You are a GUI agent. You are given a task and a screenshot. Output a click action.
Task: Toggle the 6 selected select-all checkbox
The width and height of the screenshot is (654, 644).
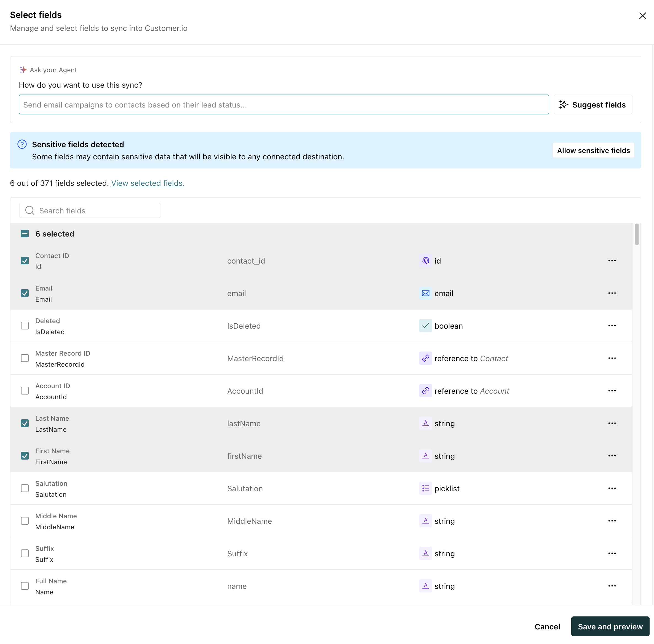point(25,234)
